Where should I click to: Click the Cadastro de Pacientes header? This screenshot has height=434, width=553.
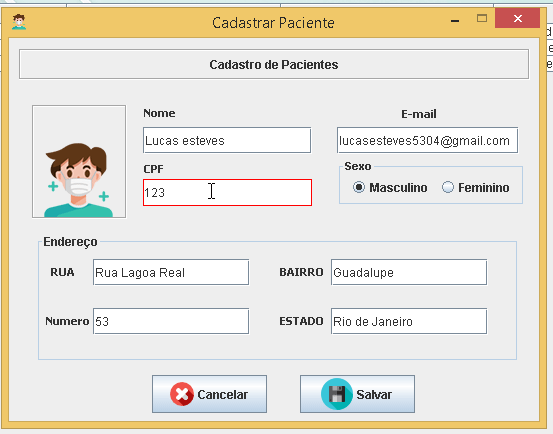pos(274,65)
